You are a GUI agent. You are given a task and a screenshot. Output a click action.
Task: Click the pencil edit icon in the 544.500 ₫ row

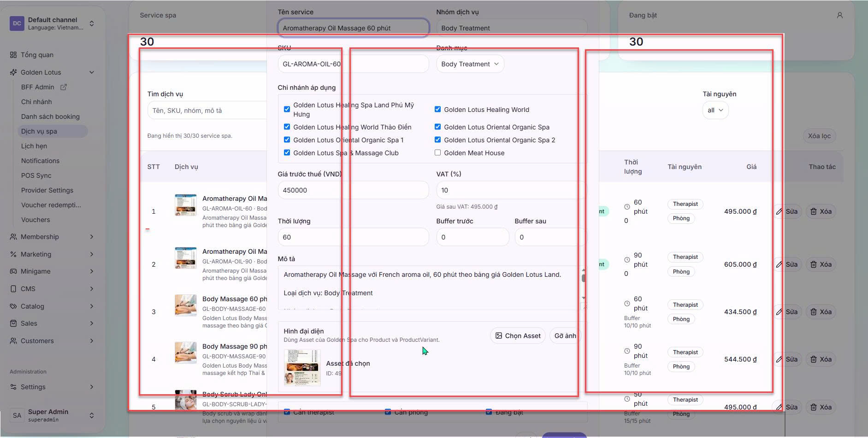point(779,359)
